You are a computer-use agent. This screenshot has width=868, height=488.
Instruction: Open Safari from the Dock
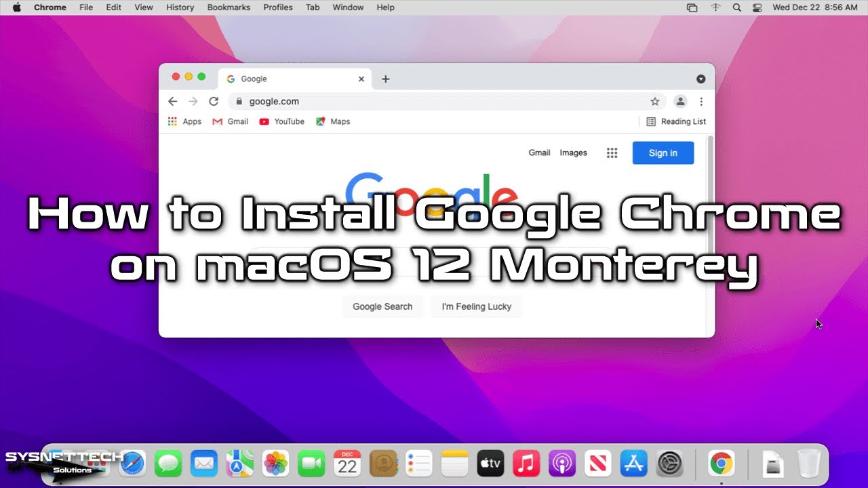click(x=133, y=464)
